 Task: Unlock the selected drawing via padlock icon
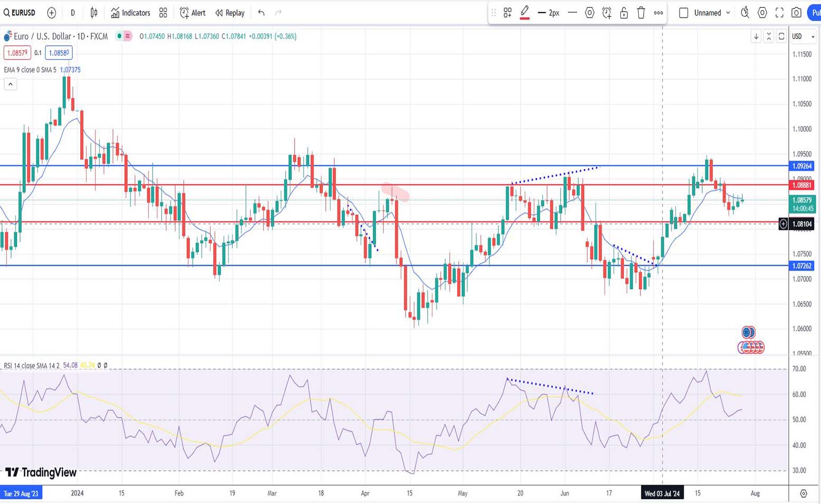pyautogui.click(x=624, y=13)
